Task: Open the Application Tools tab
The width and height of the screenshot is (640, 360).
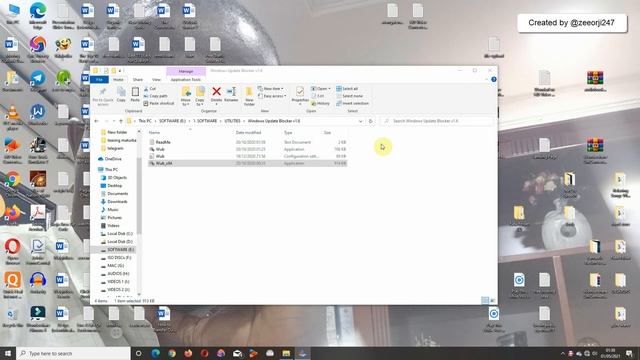Action: tap(186, 80)
